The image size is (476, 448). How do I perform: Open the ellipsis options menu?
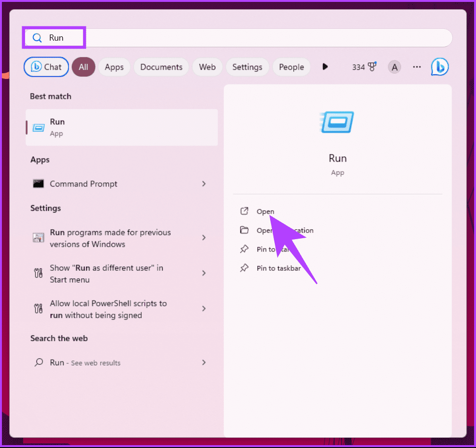point(416,67)
